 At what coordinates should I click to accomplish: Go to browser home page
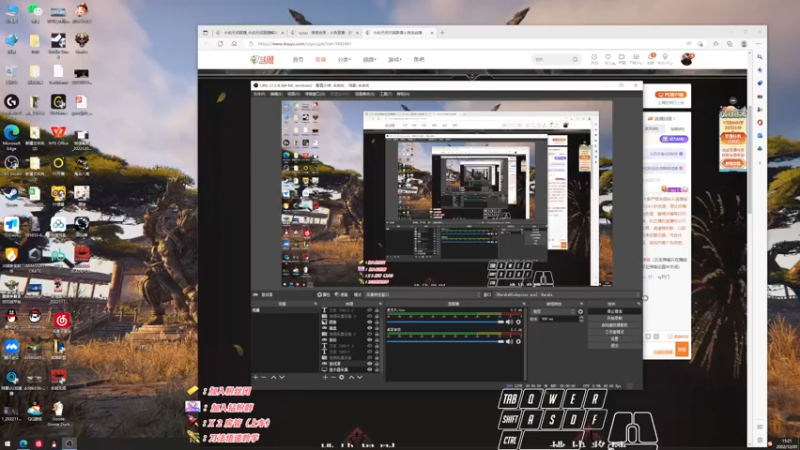pos(234,44)
